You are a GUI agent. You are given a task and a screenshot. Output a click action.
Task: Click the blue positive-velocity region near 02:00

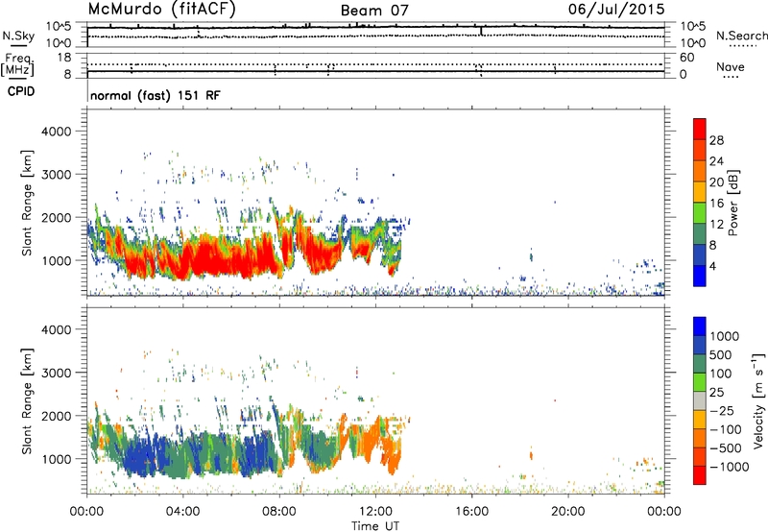[x=137, y=453]
